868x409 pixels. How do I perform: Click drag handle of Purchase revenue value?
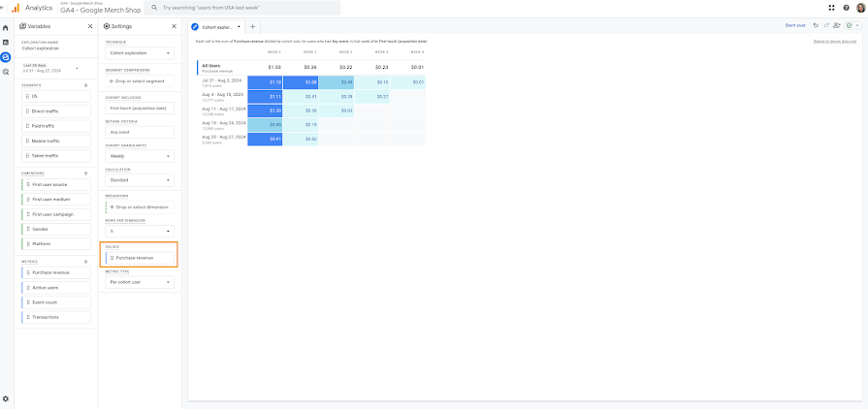coord(112,258)
